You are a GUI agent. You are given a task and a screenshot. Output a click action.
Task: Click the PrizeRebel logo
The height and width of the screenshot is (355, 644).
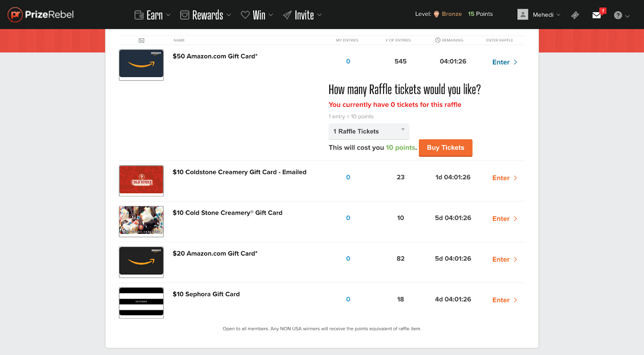click(x=41, y=15)
